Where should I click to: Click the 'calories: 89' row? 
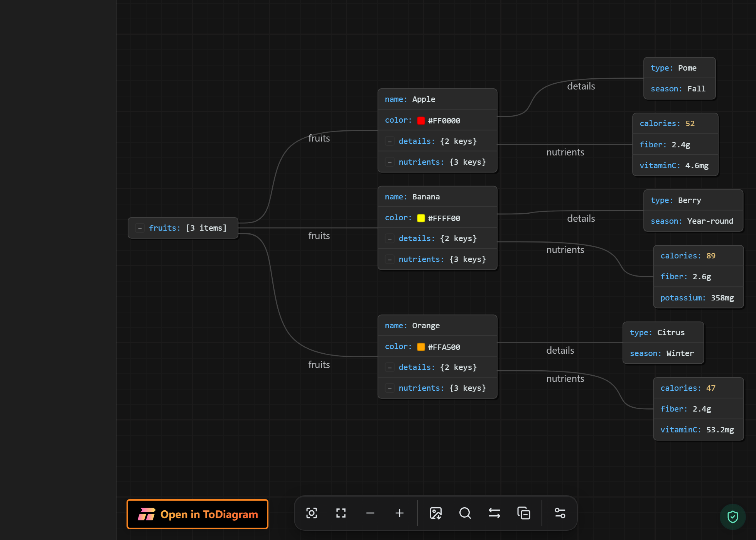[699, 256]
